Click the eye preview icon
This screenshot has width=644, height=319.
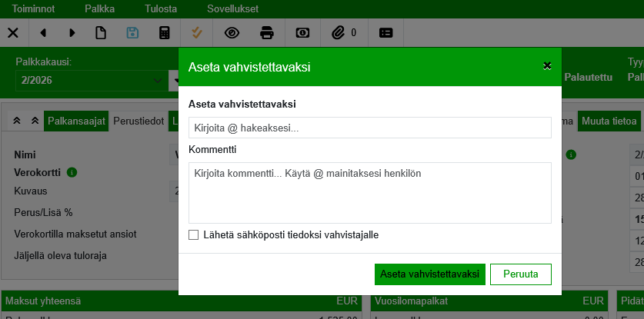(232, 33)
